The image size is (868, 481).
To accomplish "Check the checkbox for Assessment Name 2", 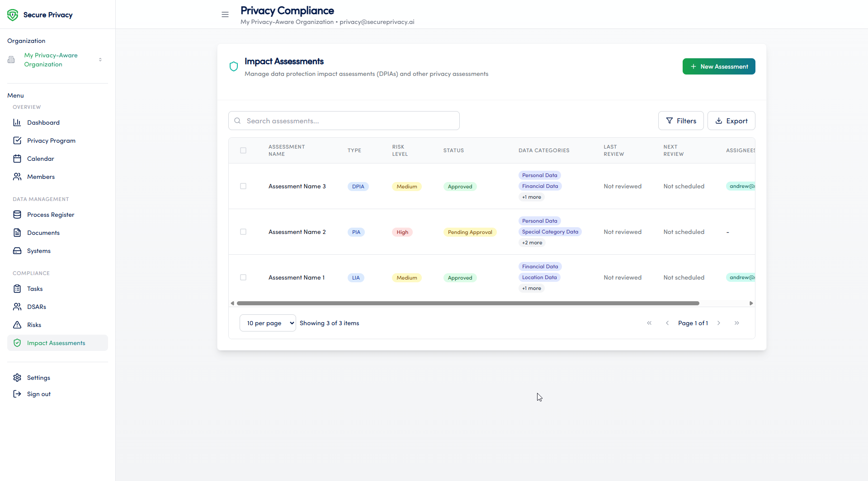I will click(x=243, y=232).
